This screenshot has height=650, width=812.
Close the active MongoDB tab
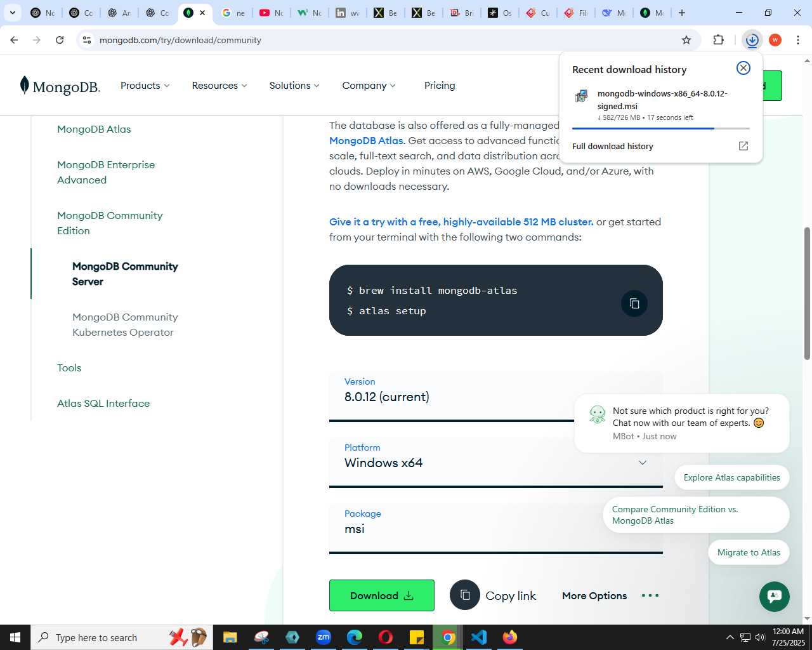click(x=202, y=13)
